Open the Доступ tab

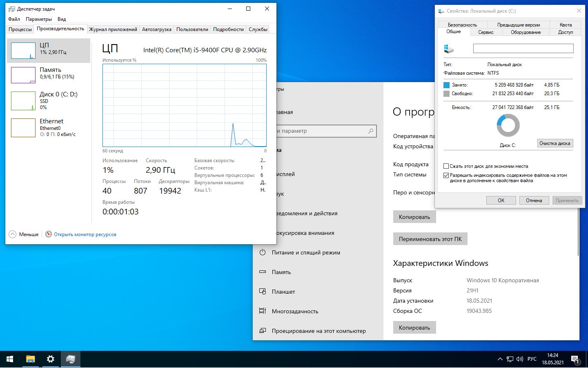click(566, 32)
